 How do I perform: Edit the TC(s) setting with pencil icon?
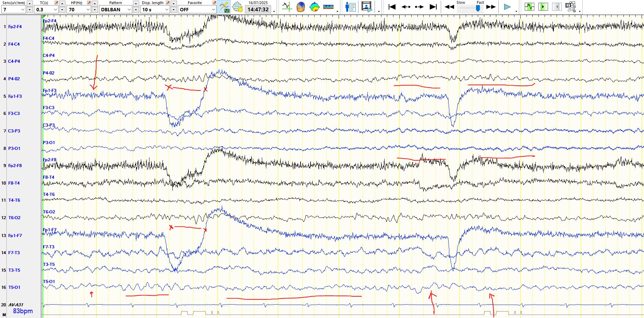56,3
